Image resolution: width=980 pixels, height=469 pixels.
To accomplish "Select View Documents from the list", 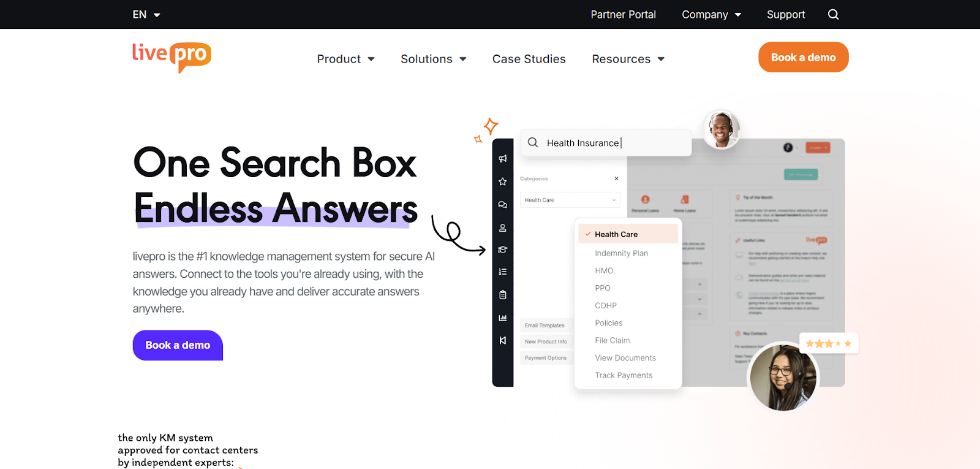I will [x=625, y=358].
